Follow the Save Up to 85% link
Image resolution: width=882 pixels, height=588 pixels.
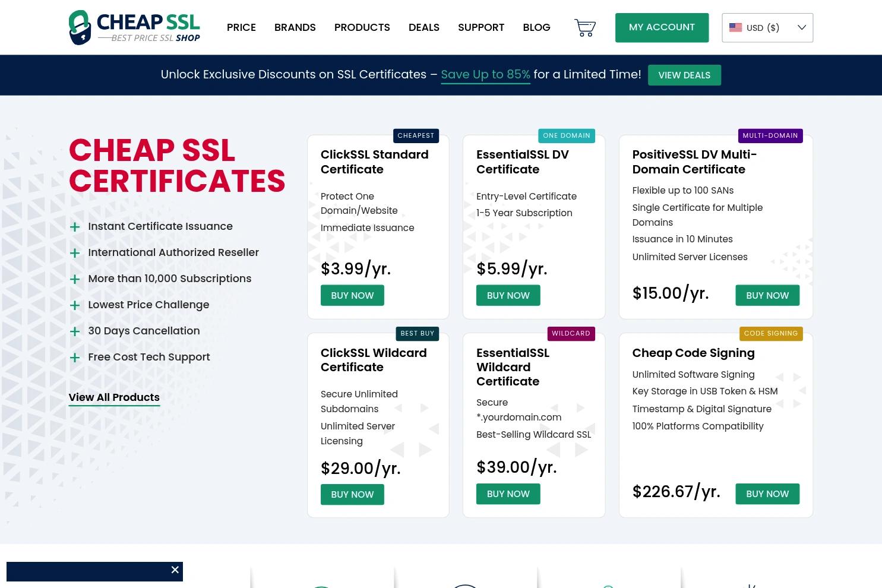click(485, 75)
